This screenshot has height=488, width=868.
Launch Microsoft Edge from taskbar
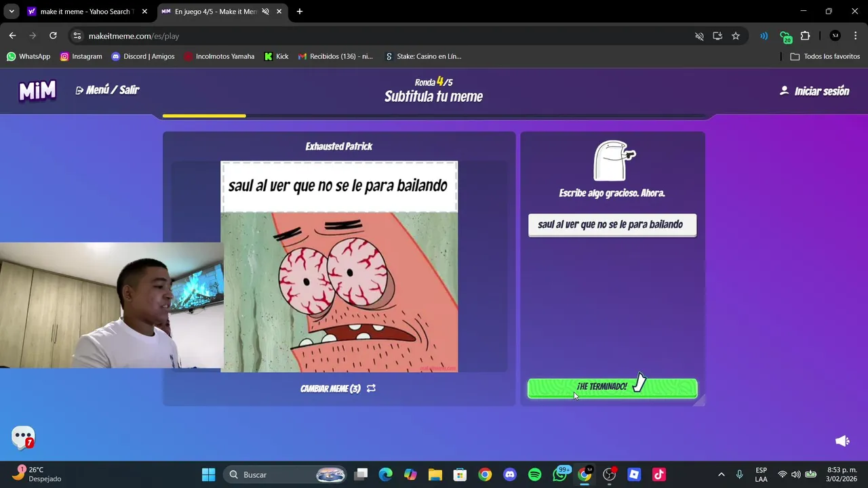click(385, 474)
